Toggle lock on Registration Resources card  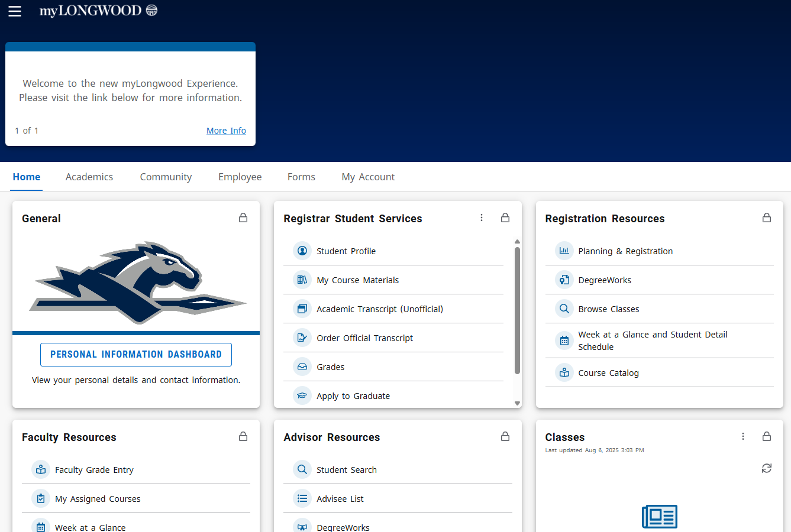[x=767, y=218]
